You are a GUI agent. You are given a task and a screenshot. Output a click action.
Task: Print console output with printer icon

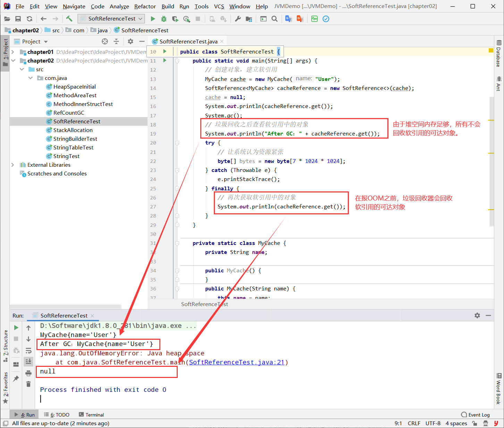tap(28, 373)
